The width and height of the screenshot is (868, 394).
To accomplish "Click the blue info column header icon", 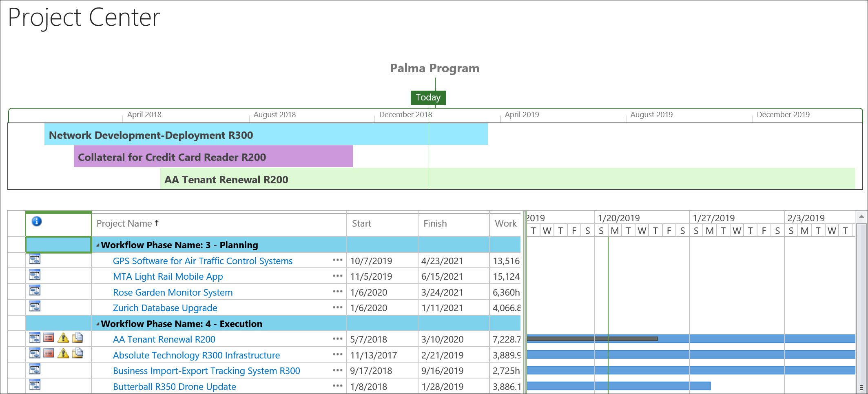I will click(37, 221).
